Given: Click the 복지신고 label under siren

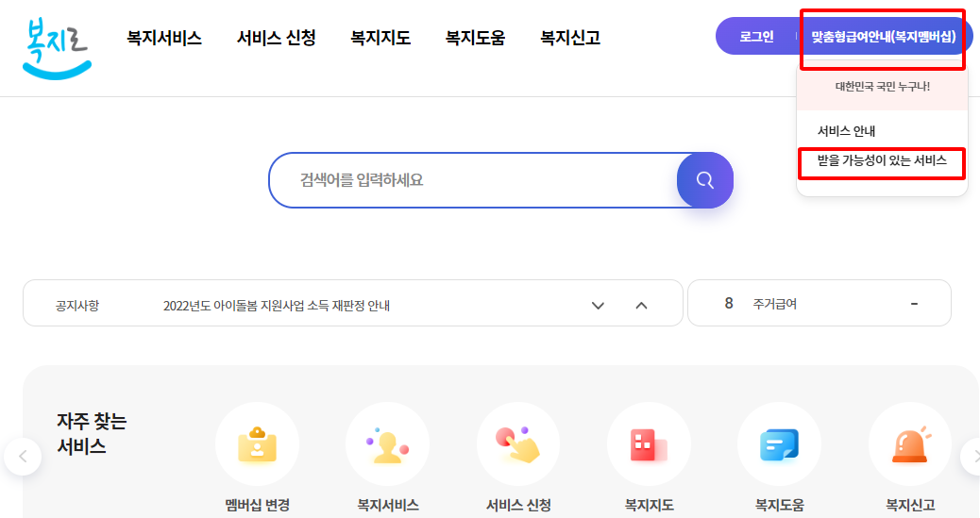Looking at the screenshot, I should point(910,505).
